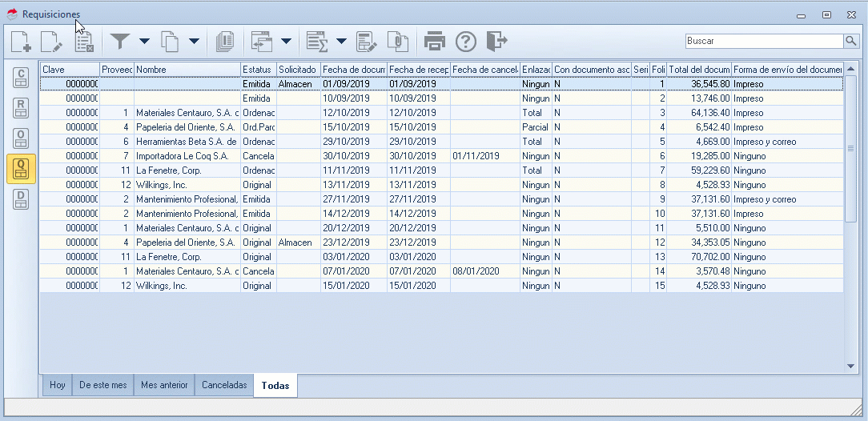Open help with the question mark icon
868x421 pixels.
pos(466,41)
